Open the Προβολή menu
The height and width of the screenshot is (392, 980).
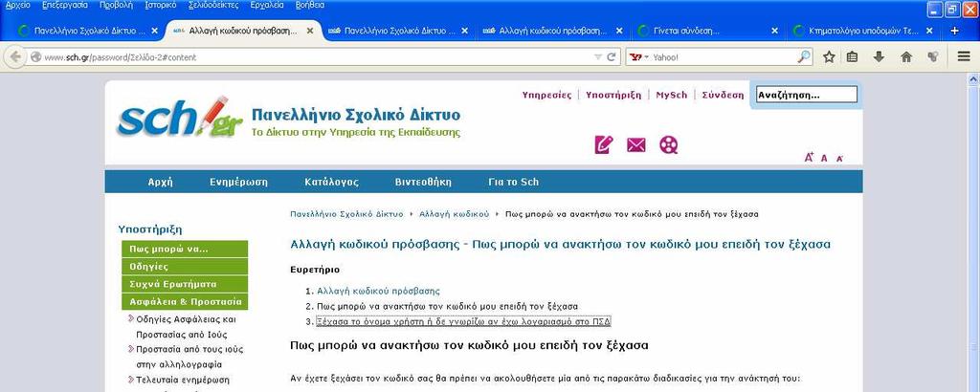(x=116, y=5)
